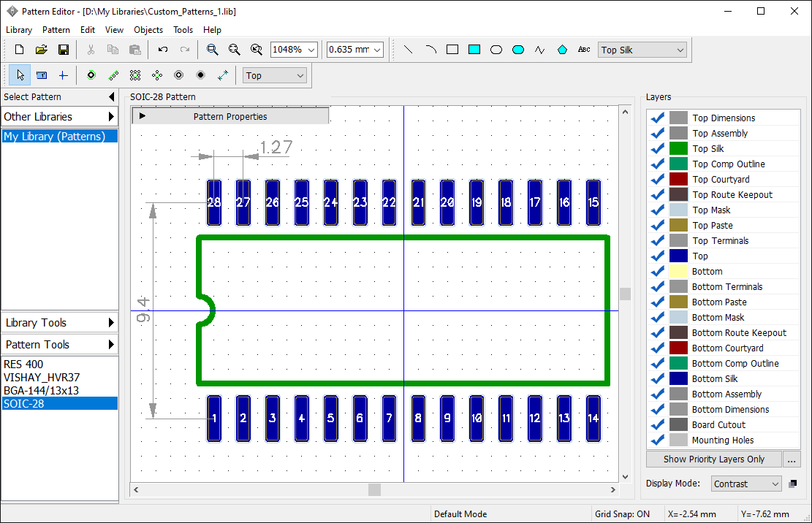The width and height of the screenshot is (812, 523).
Task: Open the 0.635 mm grid size dropdown
Action: 377,50
